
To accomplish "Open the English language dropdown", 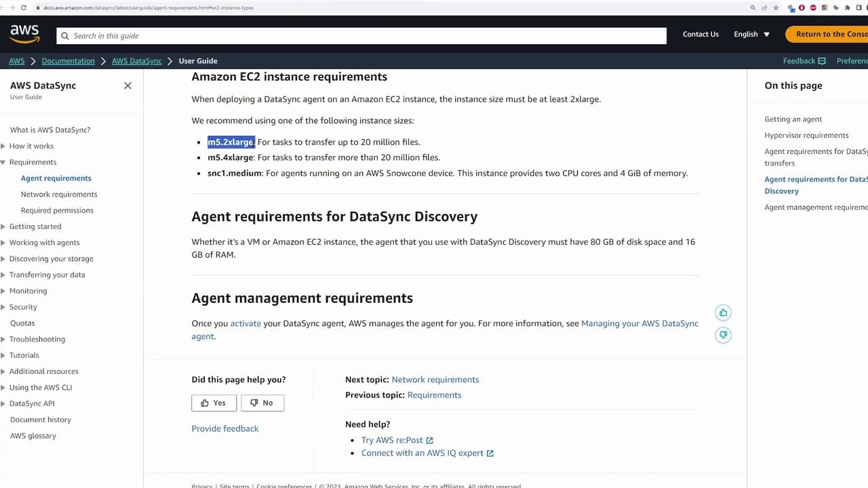I will tap(751, 34).
